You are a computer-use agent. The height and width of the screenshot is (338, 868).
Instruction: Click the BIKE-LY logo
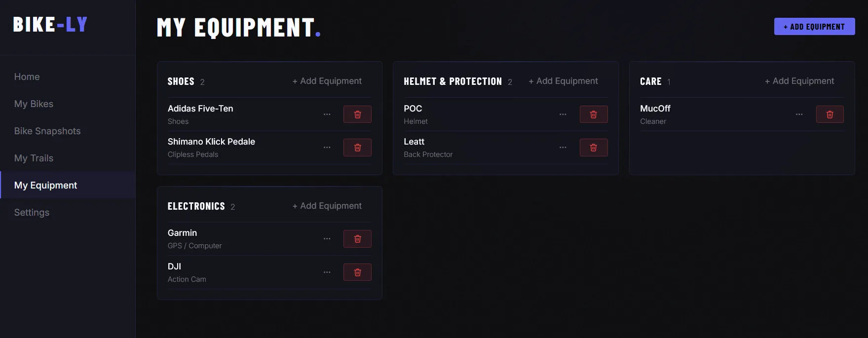[x=50, y=24]
